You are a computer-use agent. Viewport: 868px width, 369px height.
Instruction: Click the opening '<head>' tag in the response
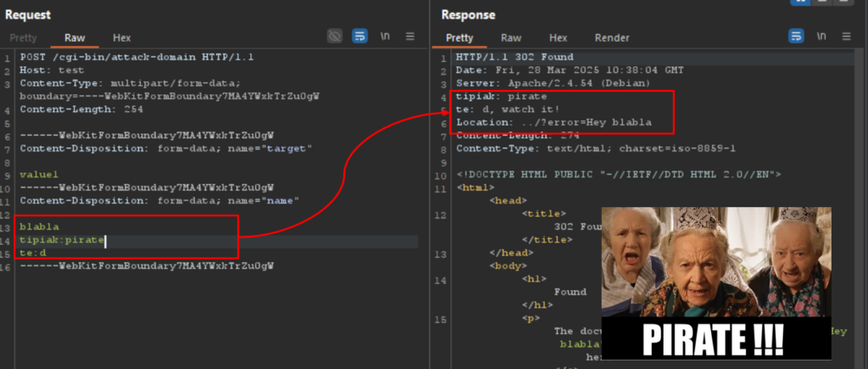point(509,200)
